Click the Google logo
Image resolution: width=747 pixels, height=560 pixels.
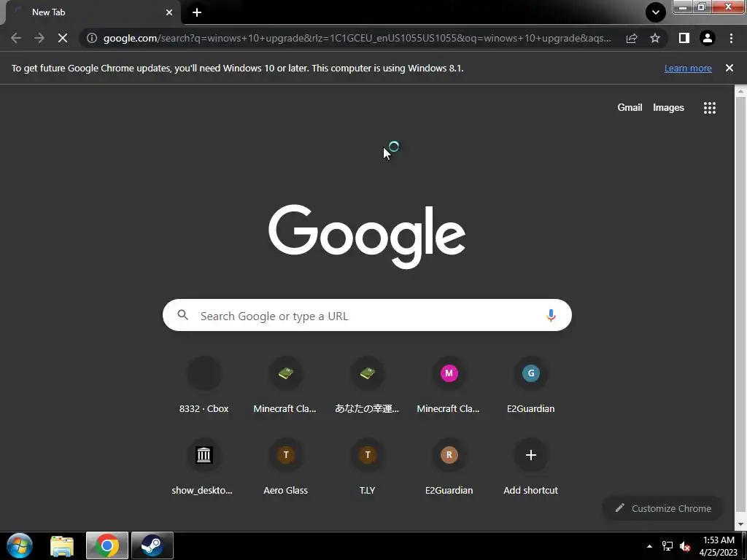pyautogui.click(x=368, y=237)
